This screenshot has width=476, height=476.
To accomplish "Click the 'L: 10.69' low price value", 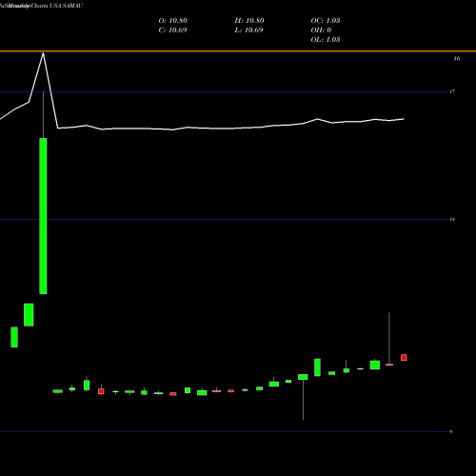I will 249,30.
